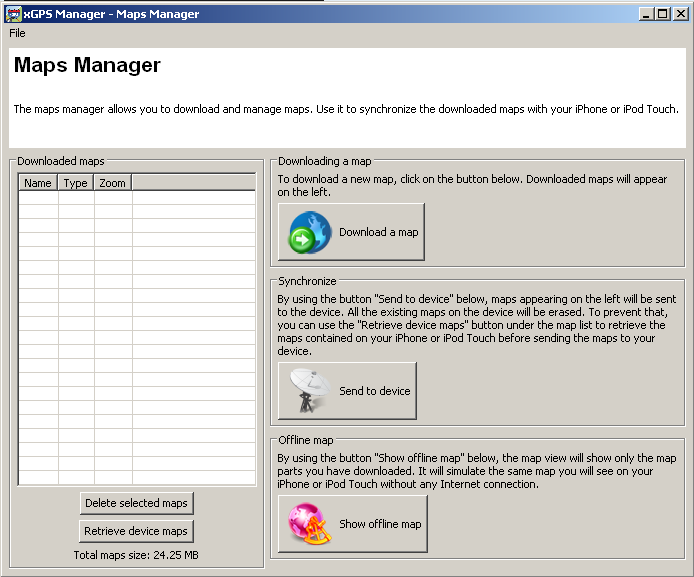This screenshot has width=694, height=577.
Task: Click the Total maps size: 24.25 MB text
Action: (x=136, y=555)
